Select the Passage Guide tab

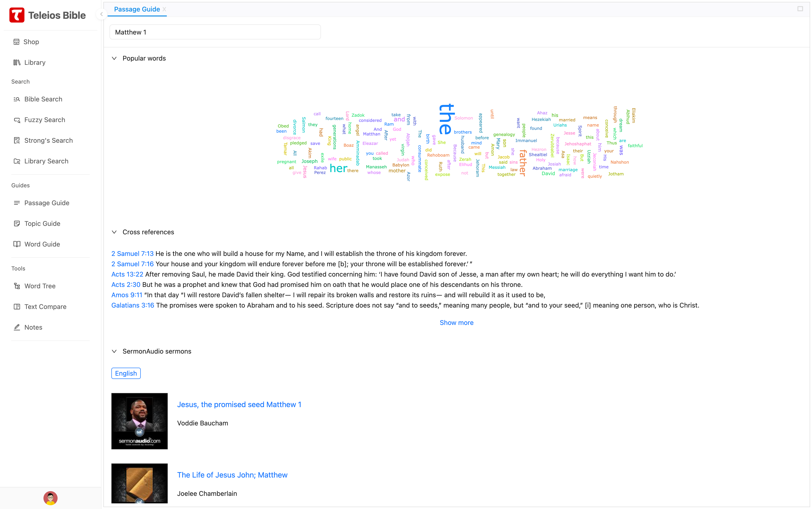tap(137, 9)
